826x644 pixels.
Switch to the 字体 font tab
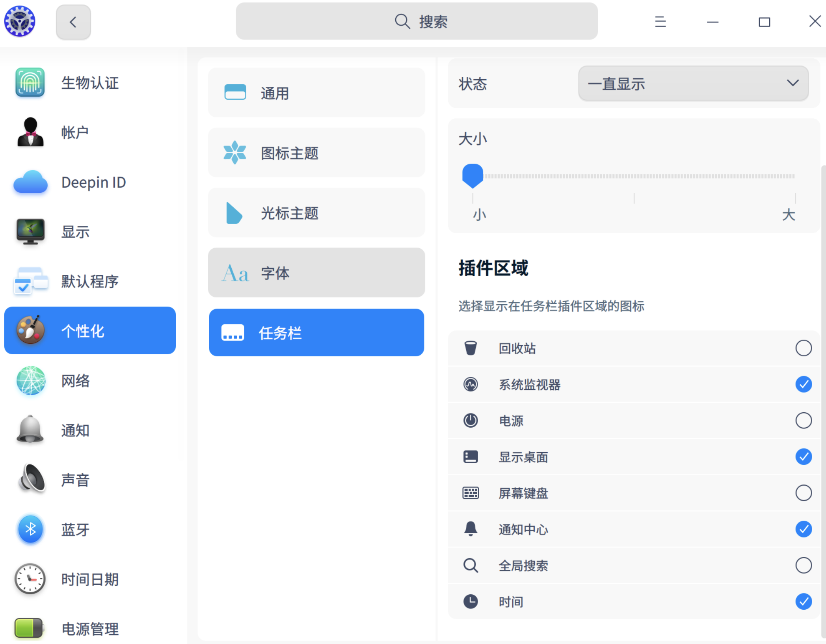(316, 273)
